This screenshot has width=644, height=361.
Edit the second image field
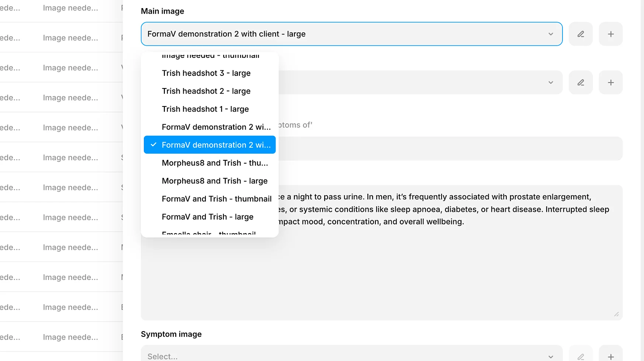pos(581,82)
